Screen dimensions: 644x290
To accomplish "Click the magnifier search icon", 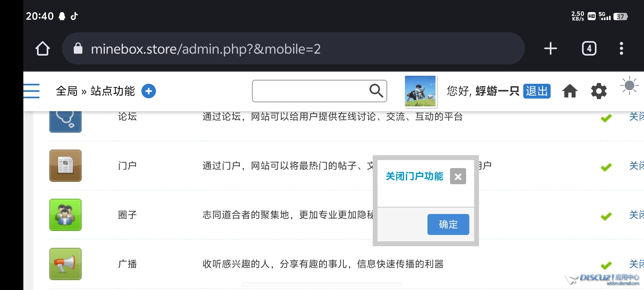I will tap(376, 91).
